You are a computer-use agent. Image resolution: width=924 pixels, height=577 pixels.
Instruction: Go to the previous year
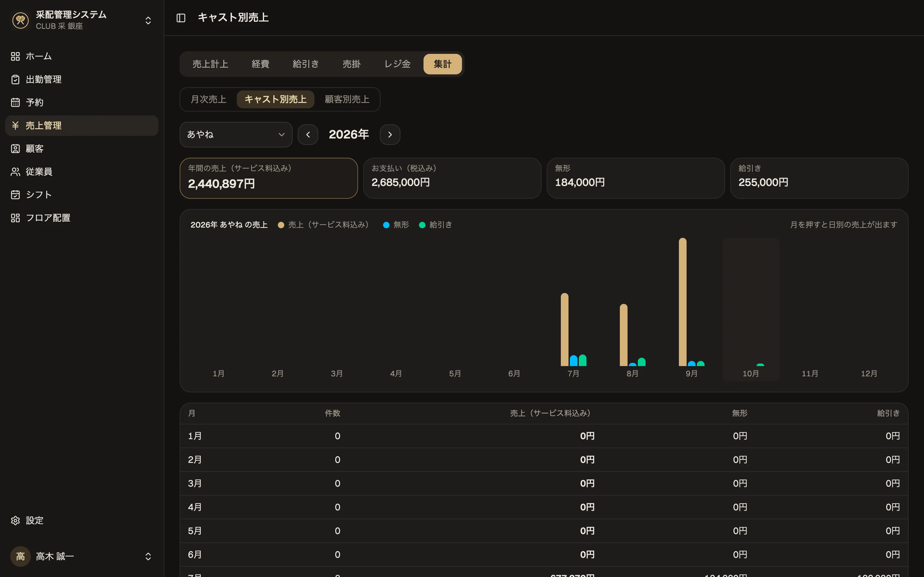point(308,135)
